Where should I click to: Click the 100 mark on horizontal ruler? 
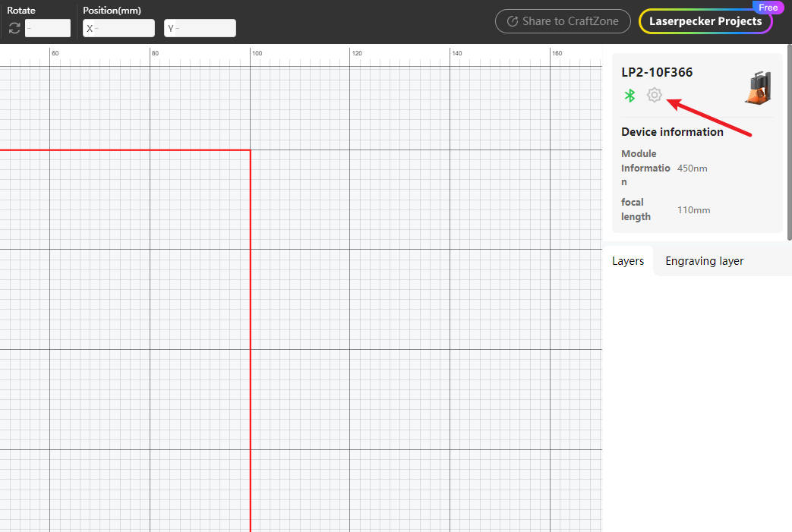pos(257,53)
